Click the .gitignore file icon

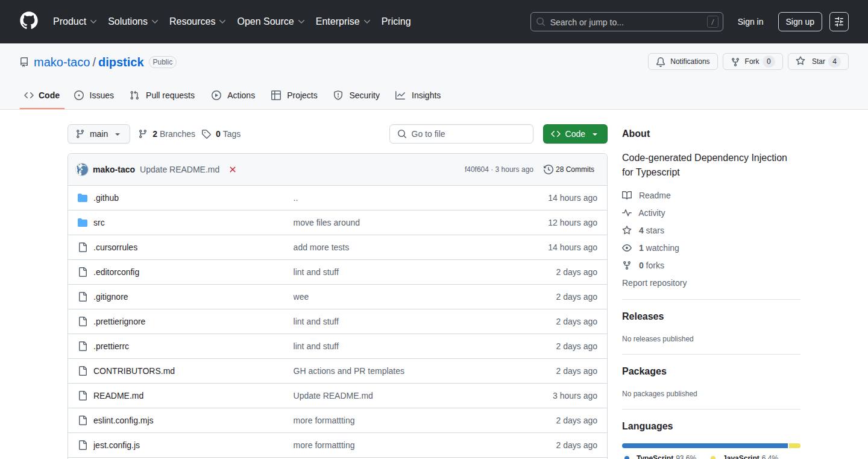tap(83, 297)
